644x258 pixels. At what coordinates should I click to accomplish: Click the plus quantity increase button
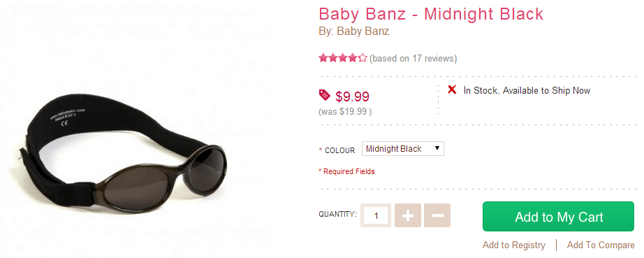(x=407, y=215)
